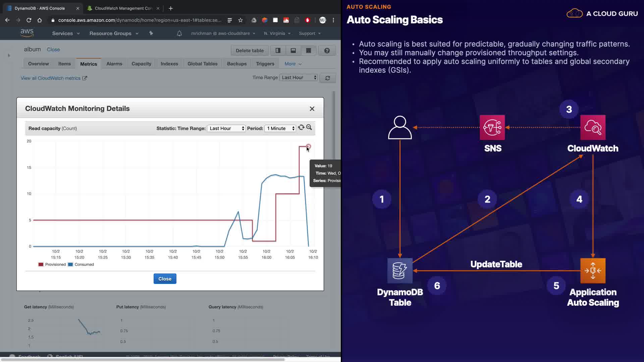
Task: Reload page using browser refresh icon
Action: (x=29, y=20)
